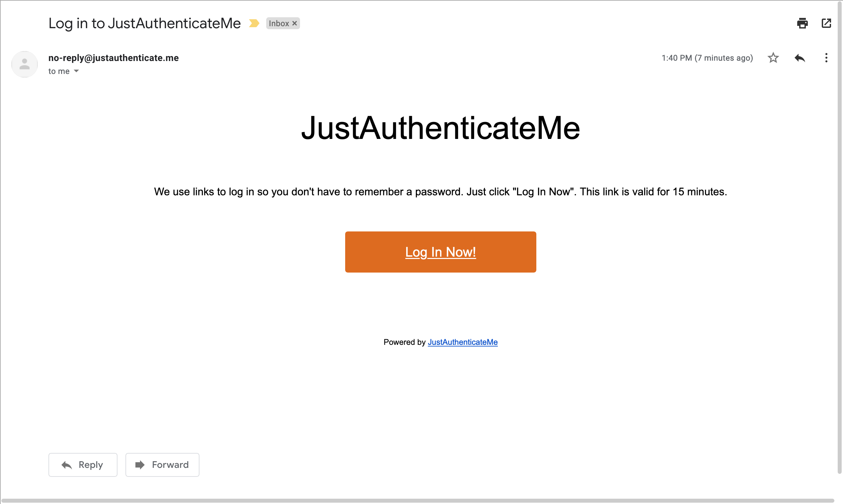Click the sender's profile avatar
843x504 pixels.
(x=25, y=64)
